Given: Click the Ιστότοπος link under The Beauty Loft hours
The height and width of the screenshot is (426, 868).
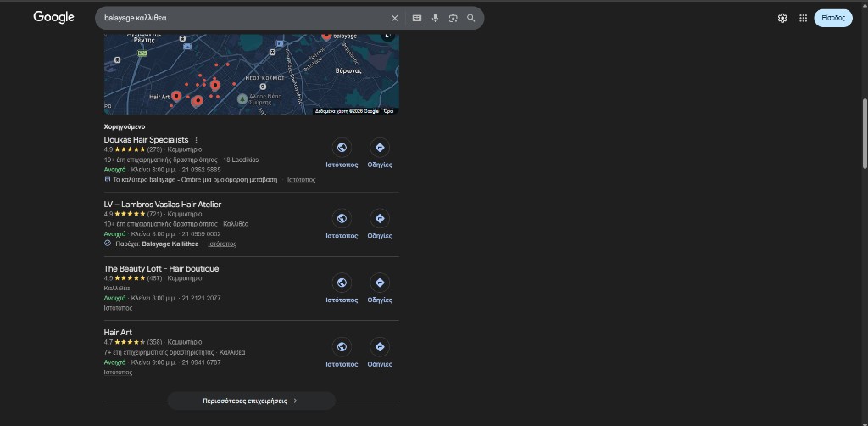Looking at the screenshot, I should pos(118,308).
